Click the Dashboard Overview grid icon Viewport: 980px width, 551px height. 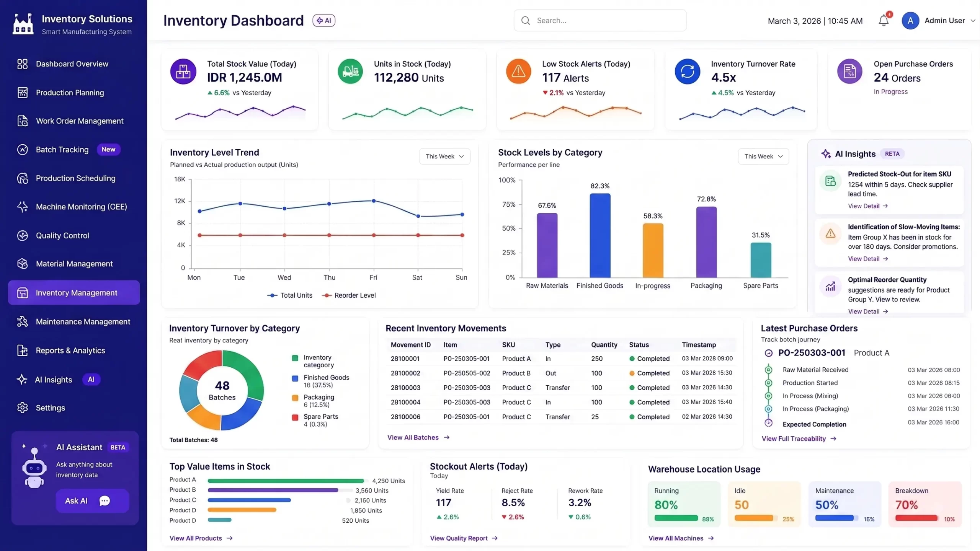pos(23,64)
